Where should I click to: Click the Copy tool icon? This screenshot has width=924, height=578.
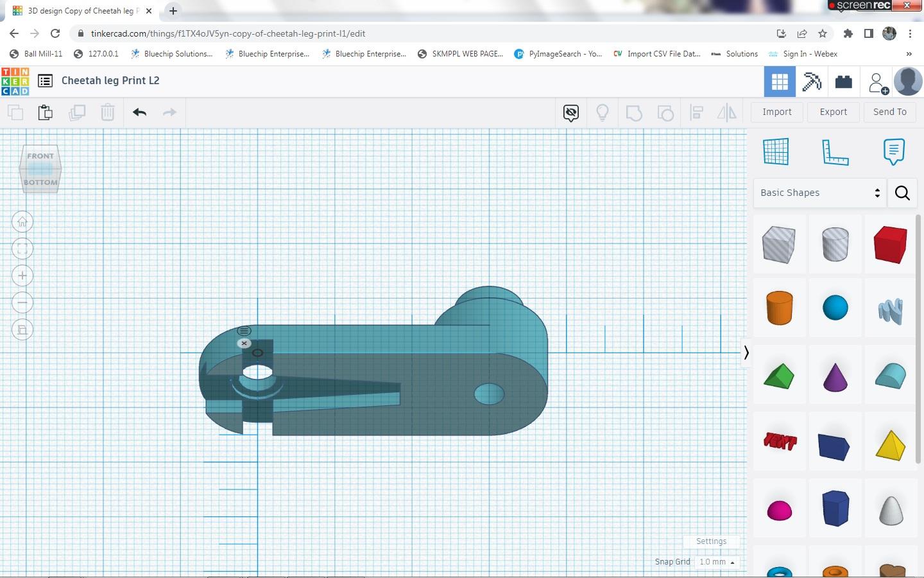point(15,112)
